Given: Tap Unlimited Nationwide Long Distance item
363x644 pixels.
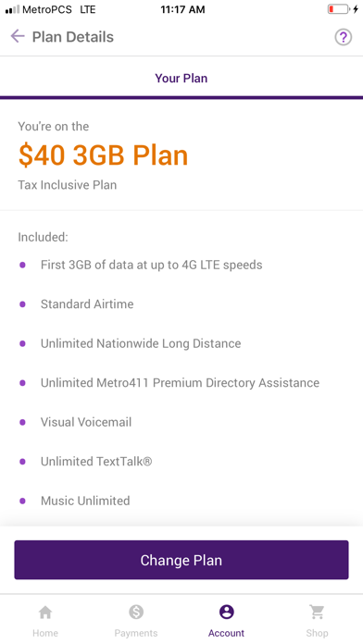Looking at the screenshot, I should pos(141,343).
